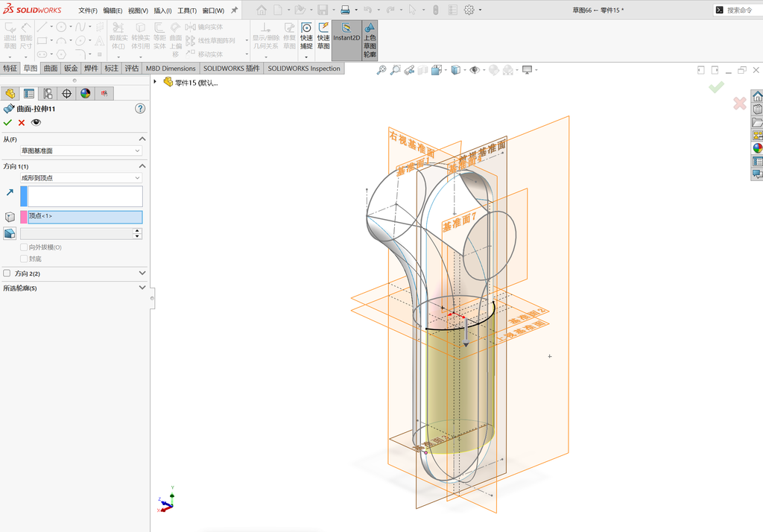
Task: Click the draft angle stepper up arrow
Action: pos(137,231)
